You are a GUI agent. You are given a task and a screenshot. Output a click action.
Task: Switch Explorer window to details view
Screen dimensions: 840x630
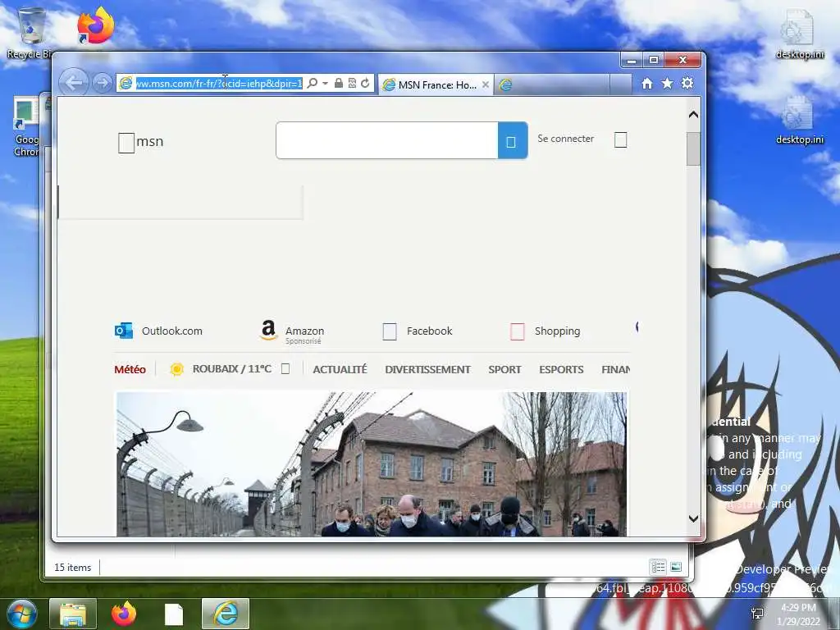click(x=658, y=567)
